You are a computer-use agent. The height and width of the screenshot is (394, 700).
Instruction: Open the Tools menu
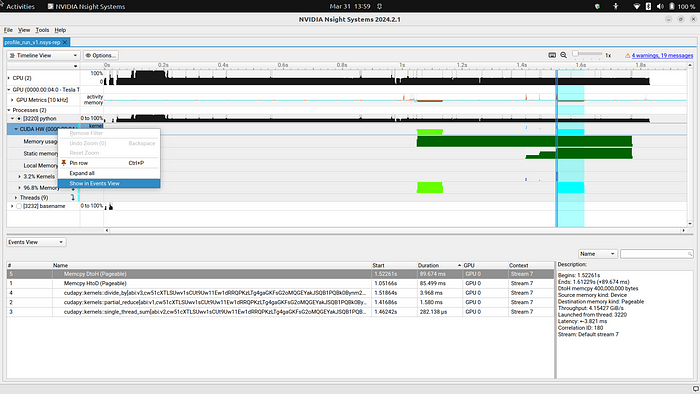[42, 30]
